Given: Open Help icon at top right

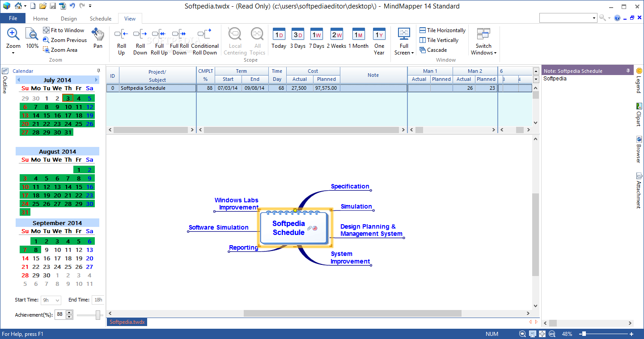Looking at the screenshot, I should tap(617, 18).
